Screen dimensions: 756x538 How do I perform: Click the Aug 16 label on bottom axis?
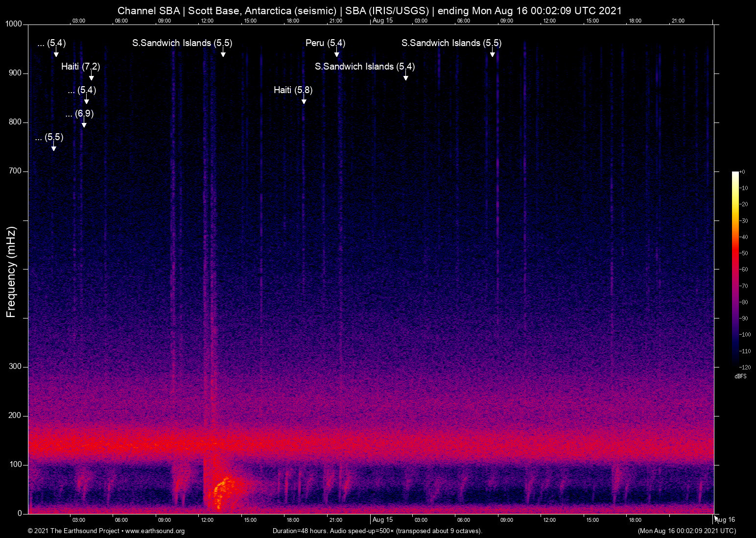click(725, 520)
